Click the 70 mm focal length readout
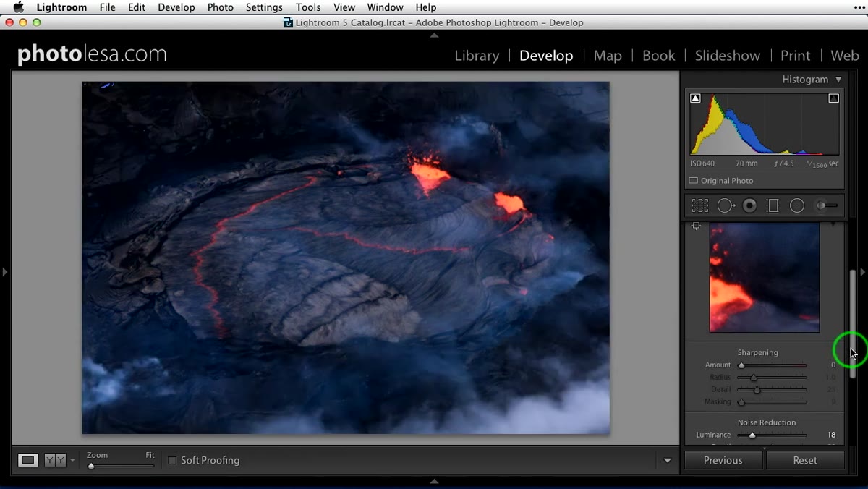The image size is (868, 489). click(746, 164)
